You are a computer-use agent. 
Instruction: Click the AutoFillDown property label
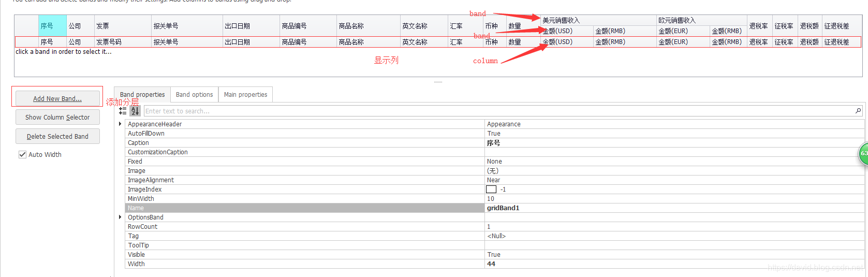(x=146, y=133)
